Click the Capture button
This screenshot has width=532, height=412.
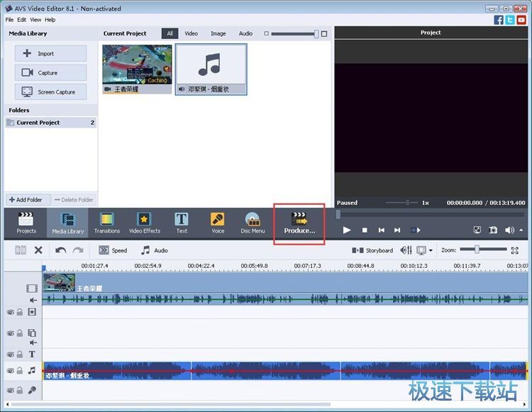[x=50, y=72]
